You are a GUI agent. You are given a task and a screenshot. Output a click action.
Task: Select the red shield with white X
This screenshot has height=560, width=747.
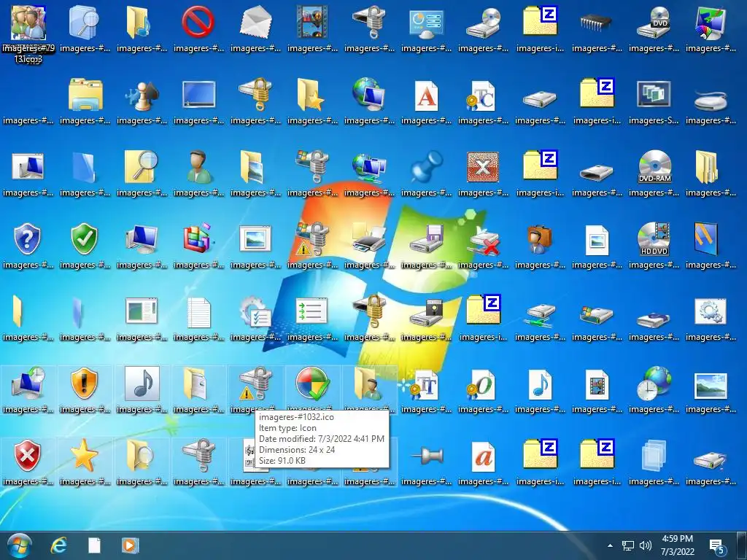click(27, 455)
